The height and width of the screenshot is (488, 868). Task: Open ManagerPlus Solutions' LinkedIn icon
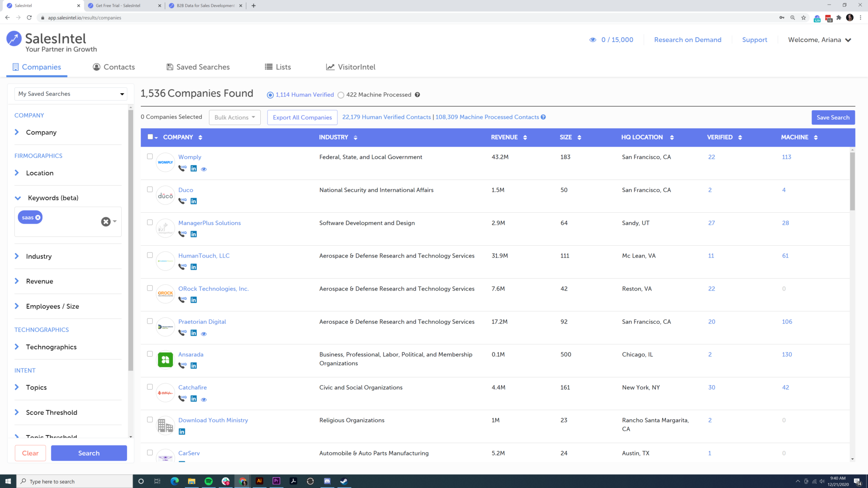click(x=194, y=234)
